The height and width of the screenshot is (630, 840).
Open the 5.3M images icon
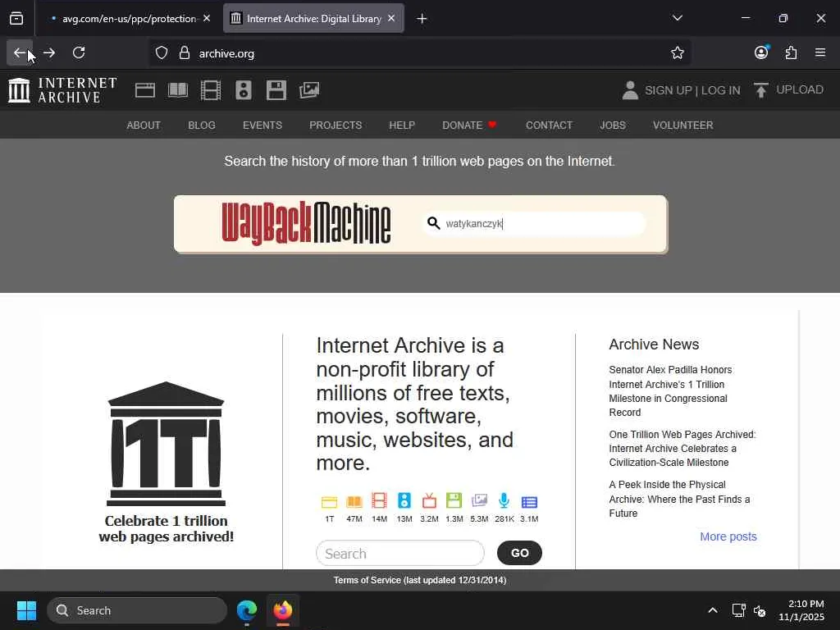(479, 508)
